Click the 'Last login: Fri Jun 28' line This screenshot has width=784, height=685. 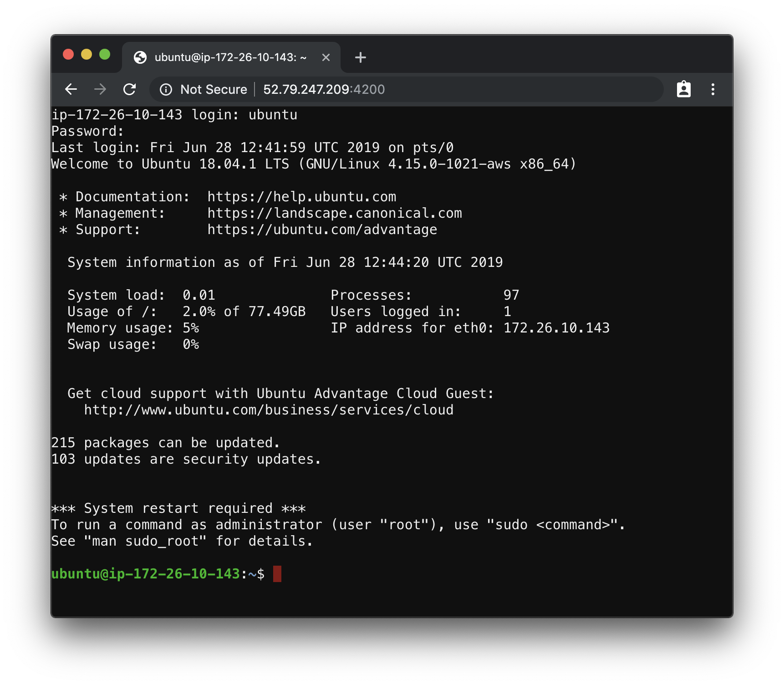click(x=252, y=148)
